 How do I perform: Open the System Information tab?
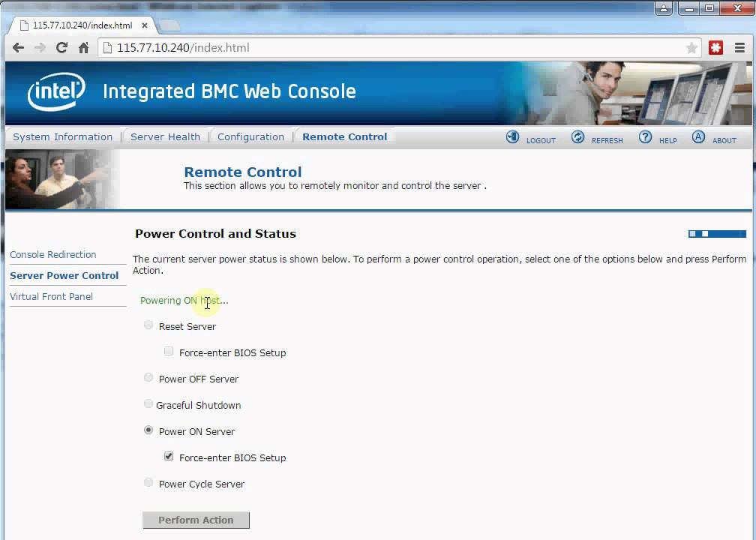click(x=63, y=137)
